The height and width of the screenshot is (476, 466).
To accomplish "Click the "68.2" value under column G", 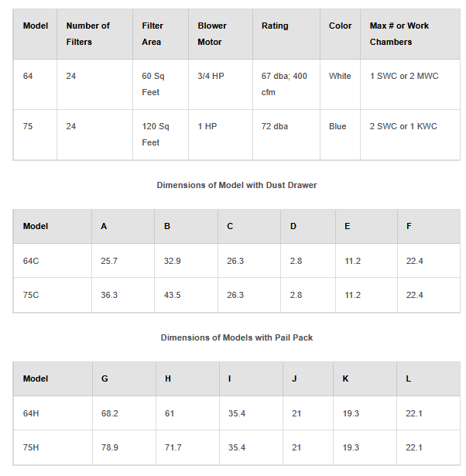I will pos(109,413).
